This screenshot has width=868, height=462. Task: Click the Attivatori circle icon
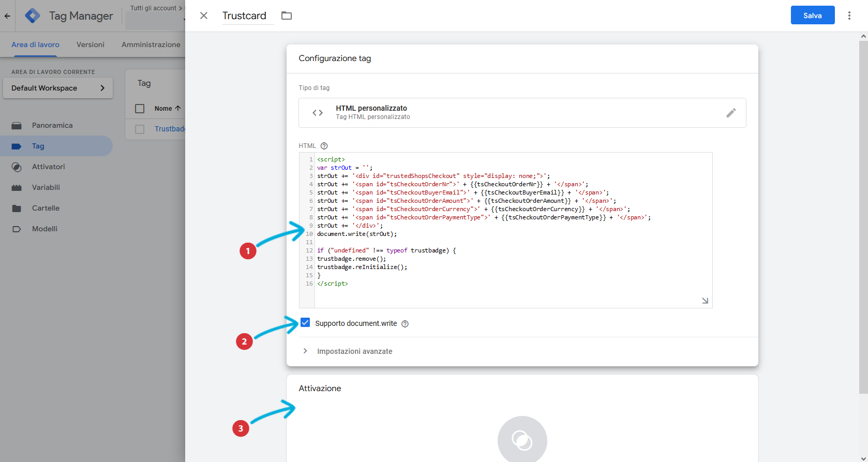click(x=17, y=167)
